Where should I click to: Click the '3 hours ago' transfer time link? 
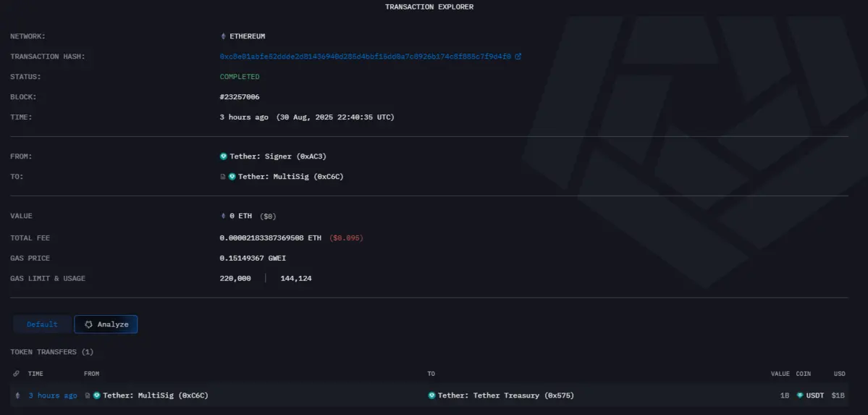[x=53, y=395]
